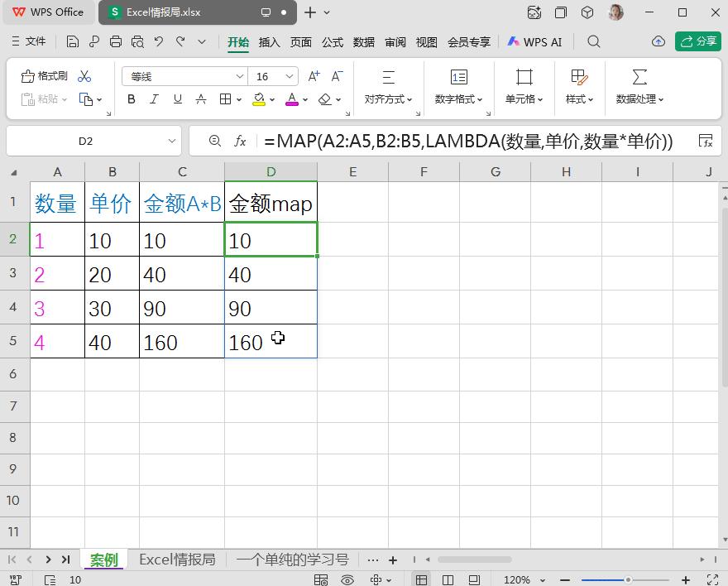
Task: Click the zoom out minus button
Action: pyautogui.click(x=565, y=579)
